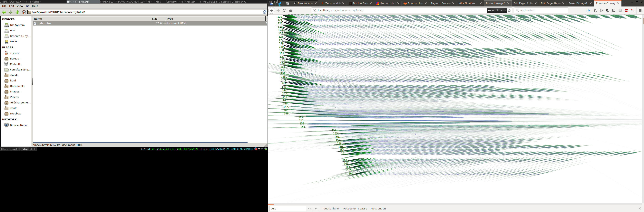Reload the page in Firefox
Screen dimensions: 644x212
(284, 11)
